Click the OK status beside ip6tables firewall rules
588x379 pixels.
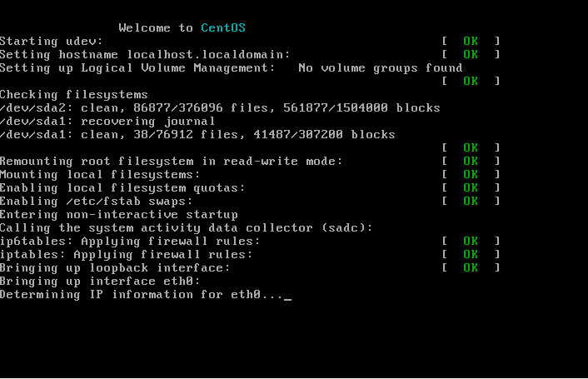click(x=471, y=242)
